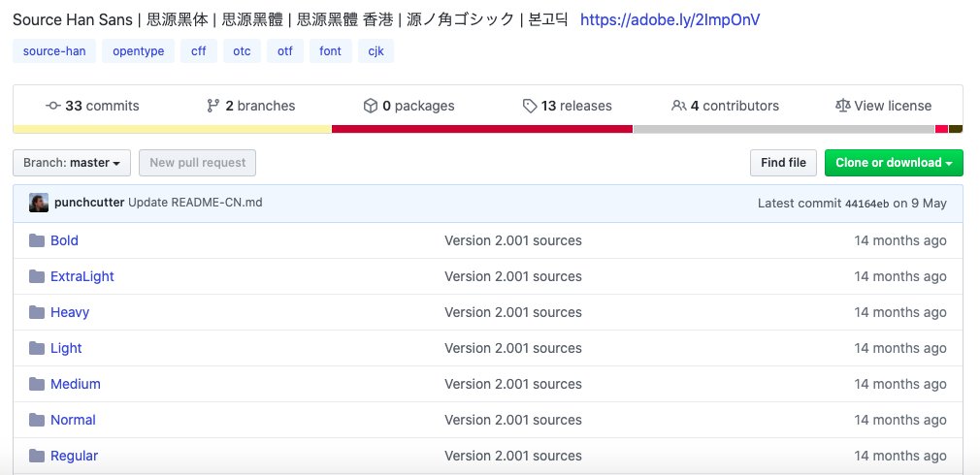The width and height of the screenshot is (980, 475).
Task: Open the adobe.ly/2lmpOnV link
Action: coord(670,20)
